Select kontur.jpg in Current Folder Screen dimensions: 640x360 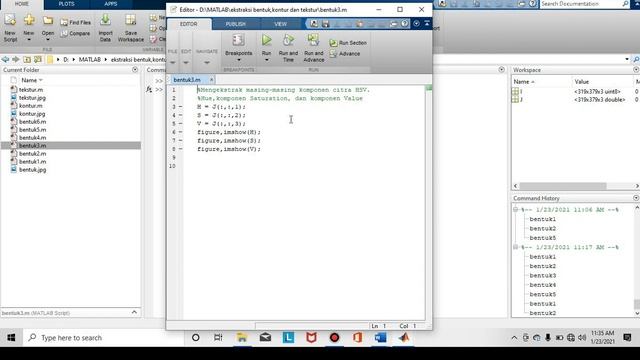coord(32,114)
